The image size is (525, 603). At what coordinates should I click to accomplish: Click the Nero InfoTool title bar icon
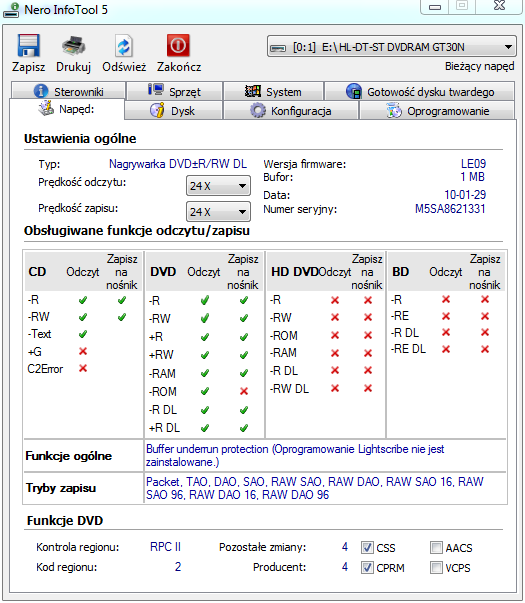pos(11,10)
